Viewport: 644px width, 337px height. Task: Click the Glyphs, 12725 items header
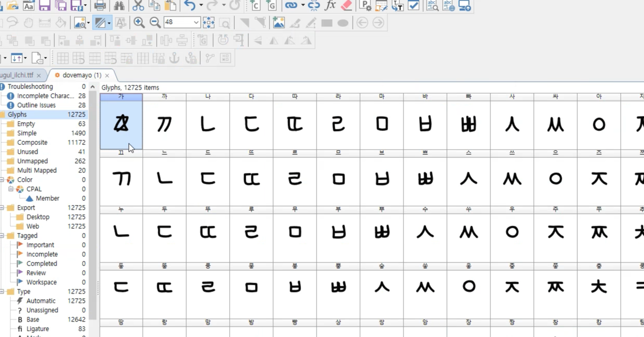click(130, 87)
